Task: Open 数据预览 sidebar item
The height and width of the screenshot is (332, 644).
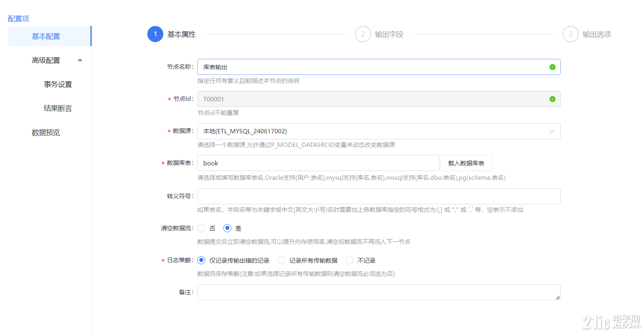Action: click(x=46, y=133)
